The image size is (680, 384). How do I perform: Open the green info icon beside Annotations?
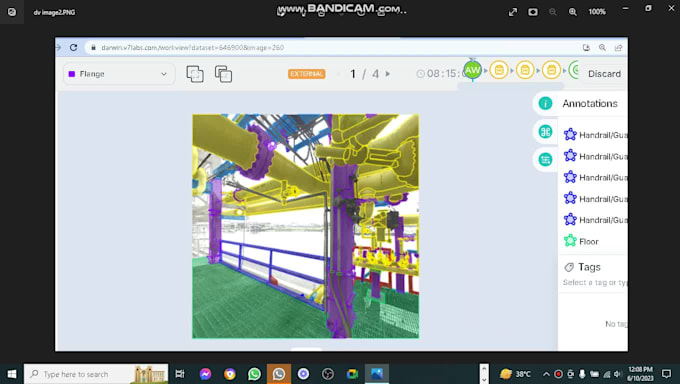(545, 103)
